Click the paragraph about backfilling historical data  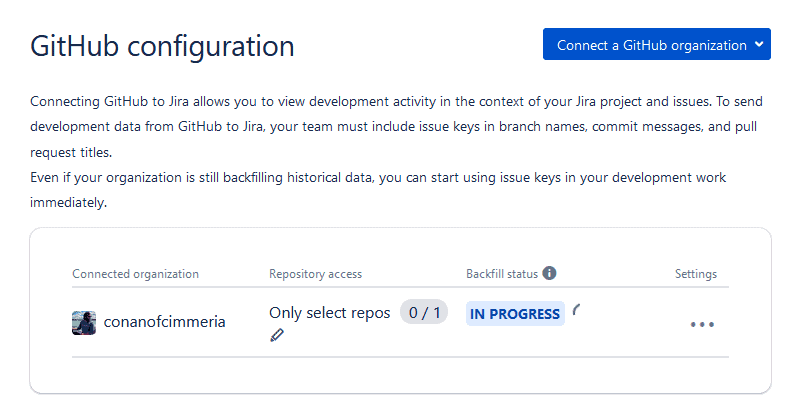(378, 190)
